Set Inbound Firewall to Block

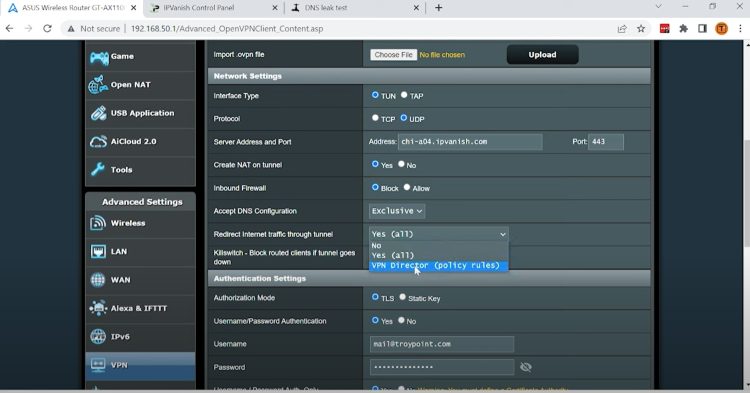tap(375, 187)
